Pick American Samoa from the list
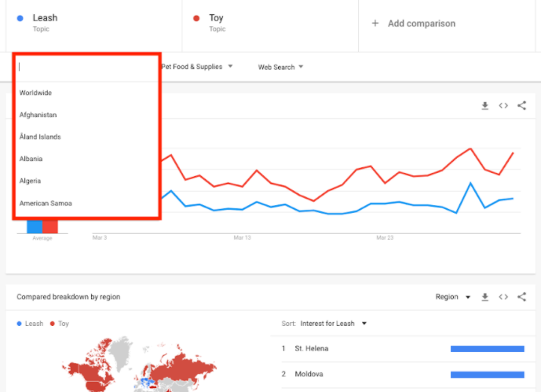Screen dimensions: 541x392 (x=46, y=203)
